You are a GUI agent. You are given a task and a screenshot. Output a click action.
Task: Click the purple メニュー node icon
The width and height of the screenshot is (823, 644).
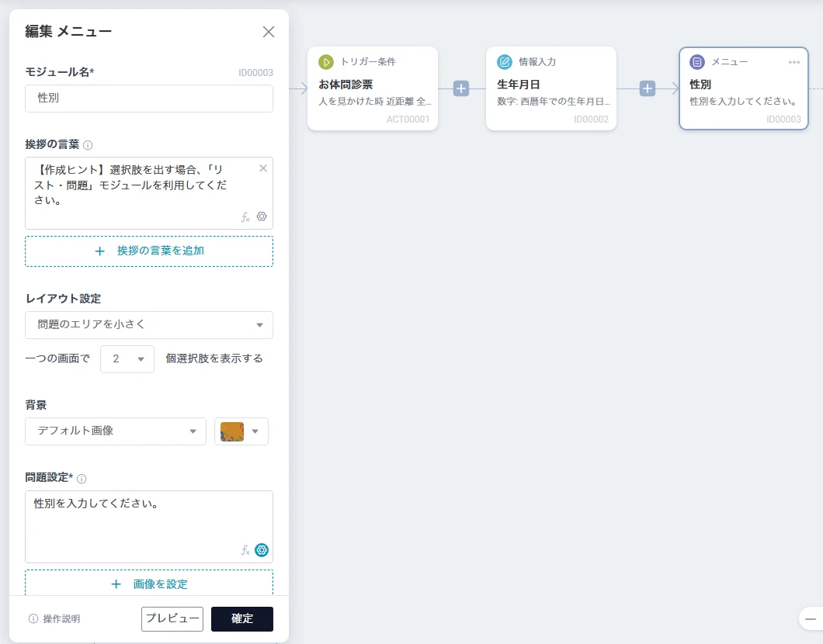[697, 62]
